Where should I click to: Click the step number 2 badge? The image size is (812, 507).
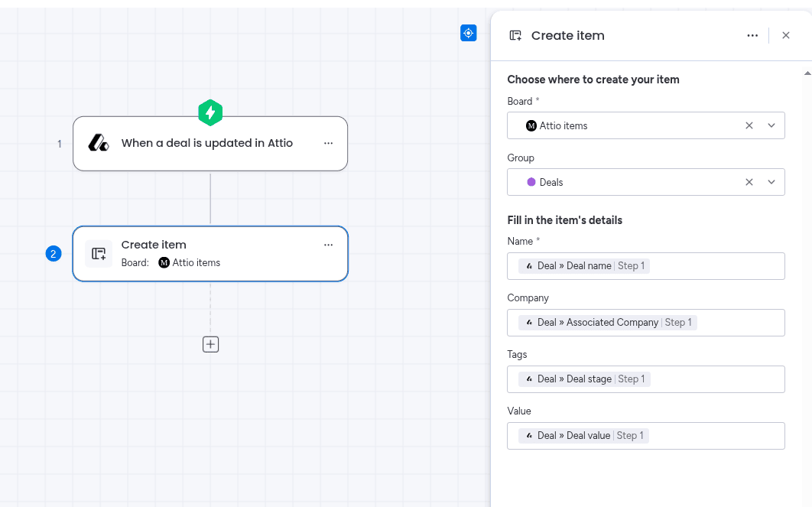tap(54, 254)
